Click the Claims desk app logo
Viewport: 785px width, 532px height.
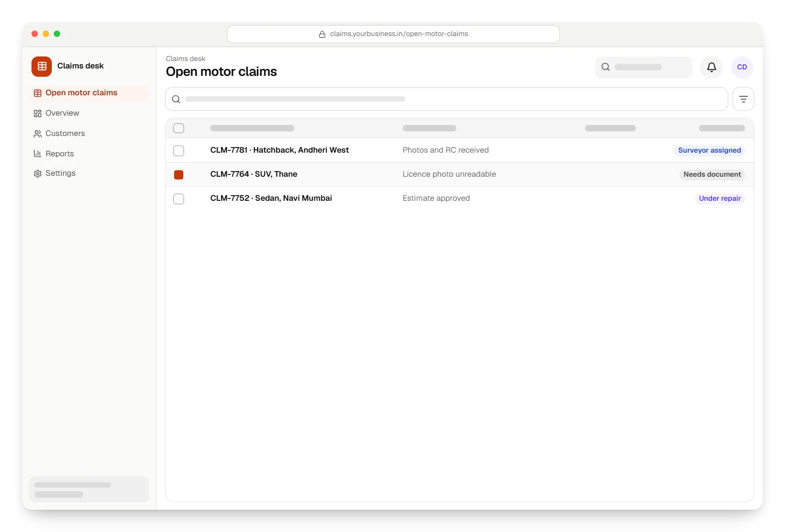(42, 66)
